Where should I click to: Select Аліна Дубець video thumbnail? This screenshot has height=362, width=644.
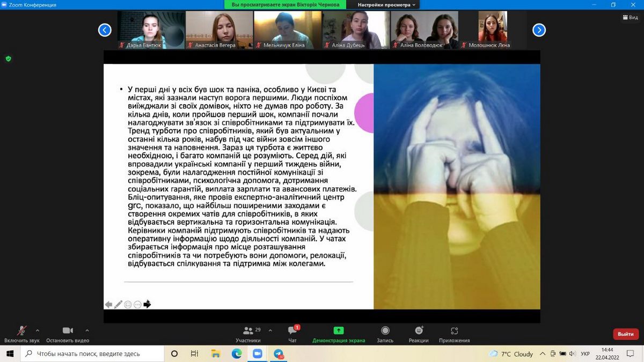[x=356, y=30]
